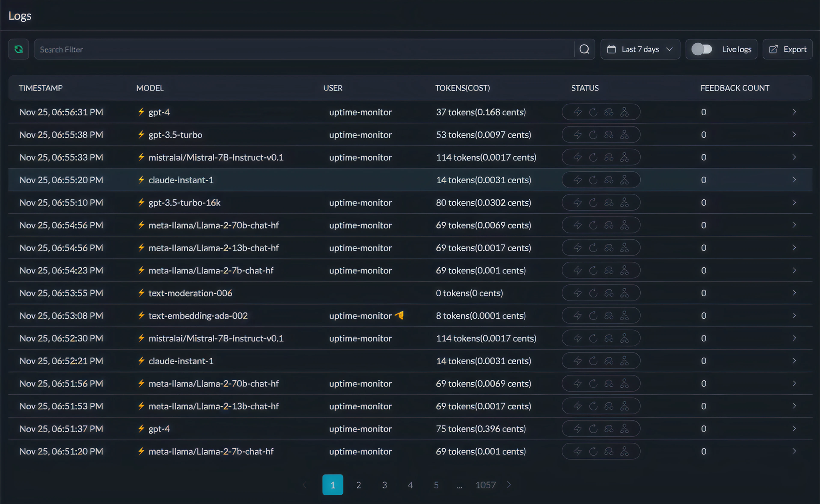Screen dimensions: 820x504
Task: Toggle the lightning icon next to text-moderation-006
Action: pyautogui.click(x=141, y=293)
